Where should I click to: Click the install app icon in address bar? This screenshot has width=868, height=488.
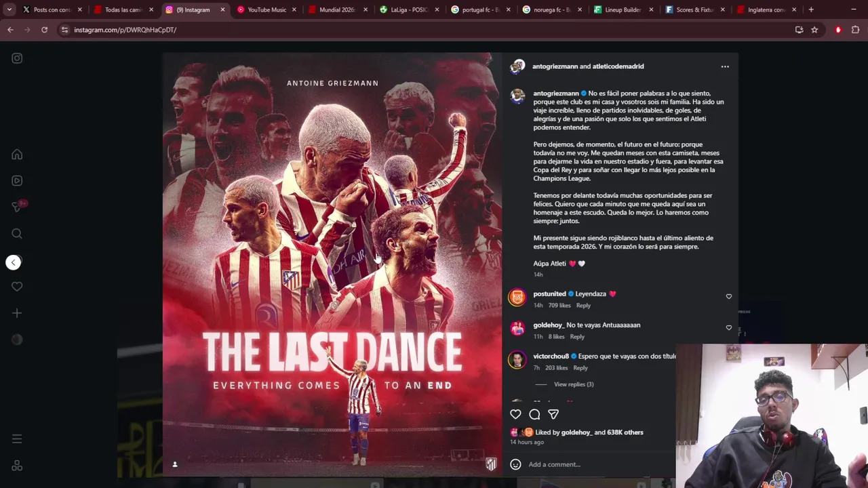[799, 30]
